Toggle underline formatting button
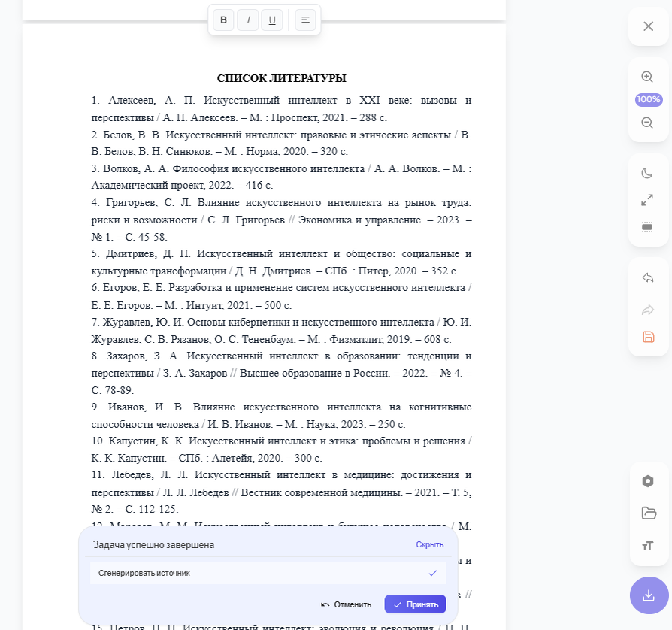 pos(272,20)
